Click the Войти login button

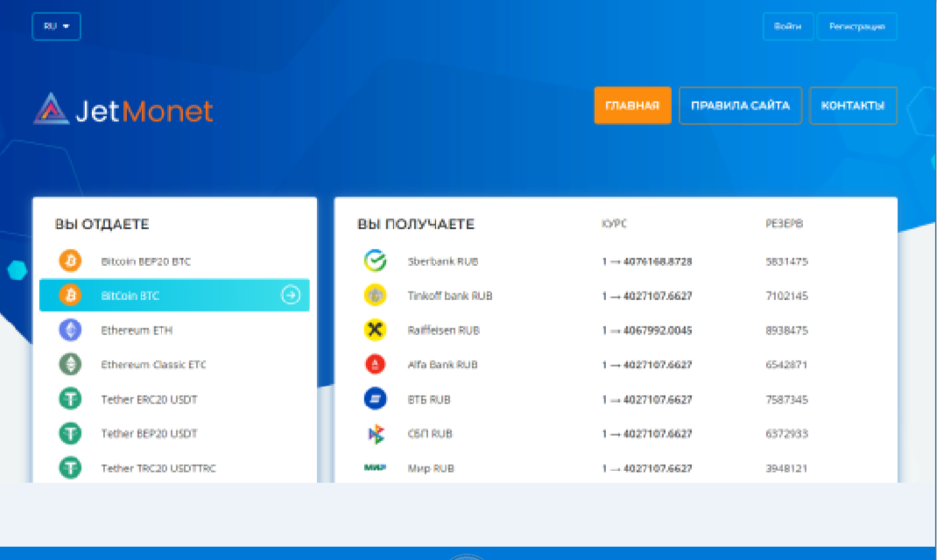click(x=787, y=26)
